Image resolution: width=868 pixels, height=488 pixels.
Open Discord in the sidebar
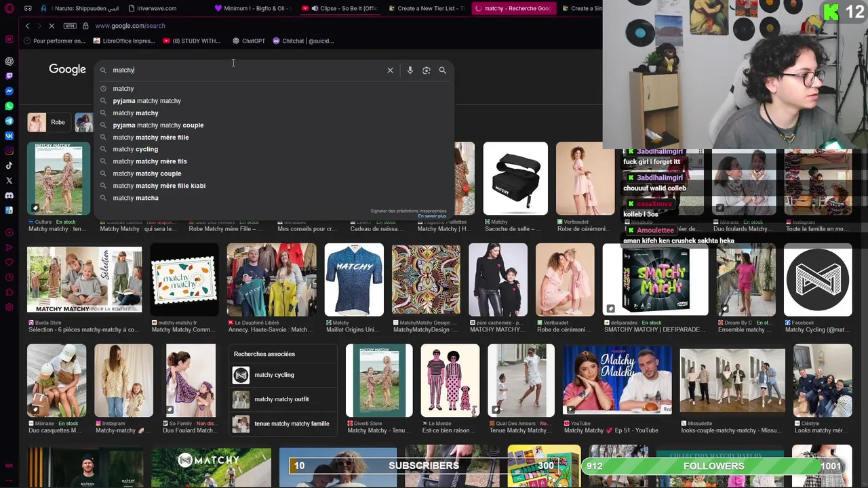click(9, 195)
